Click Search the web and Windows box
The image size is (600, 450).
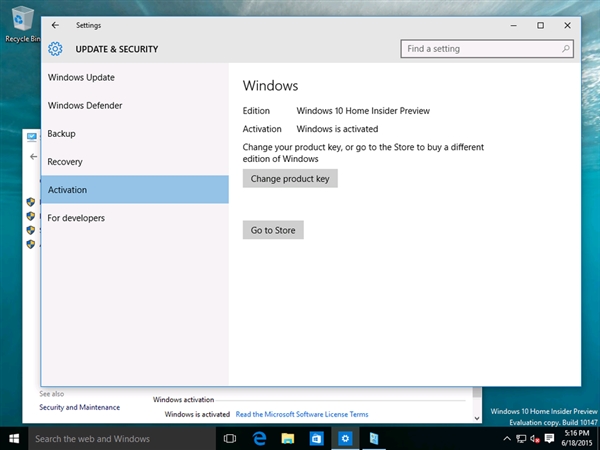pyautogui.click(x=122, y=439)
